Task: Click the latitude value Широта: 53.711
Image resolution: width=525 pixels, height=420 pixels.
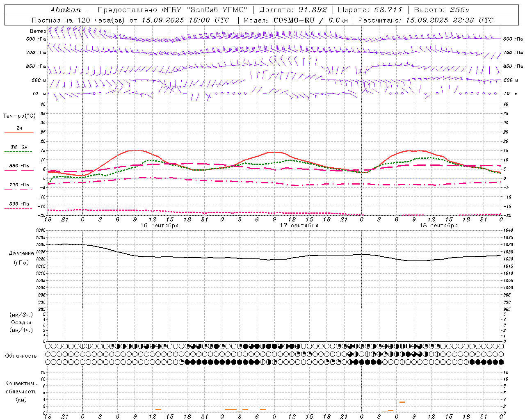Action: coord(370,9)
